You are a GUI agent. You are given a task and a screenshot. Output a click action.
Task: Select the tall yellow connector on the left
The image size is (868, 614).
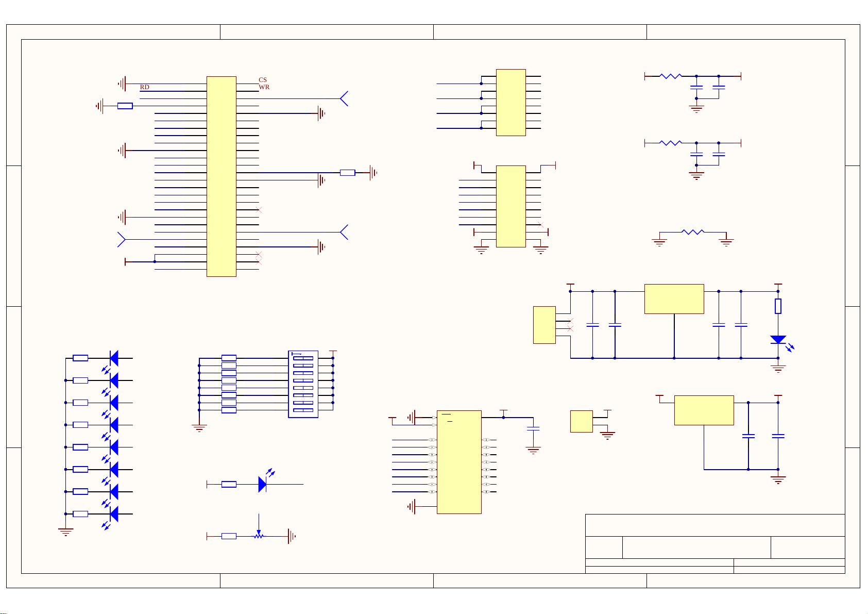[222, 176]
